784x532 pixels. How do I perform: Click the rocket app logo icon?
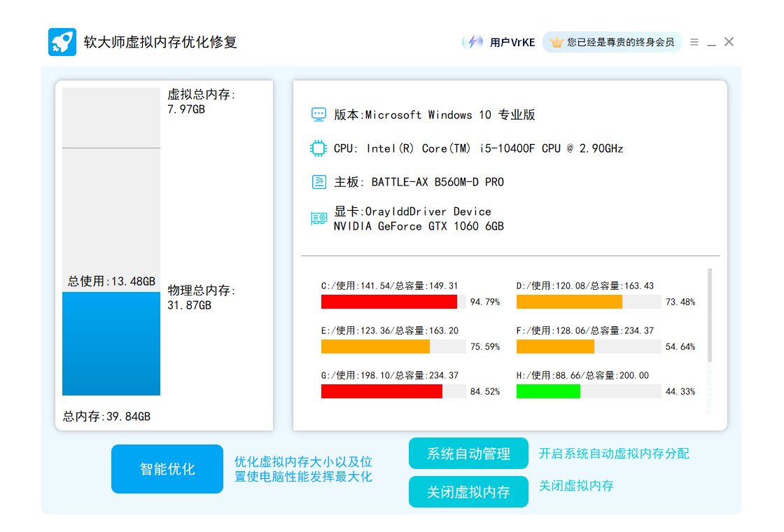pyautogui.click(x=62, y=42)
